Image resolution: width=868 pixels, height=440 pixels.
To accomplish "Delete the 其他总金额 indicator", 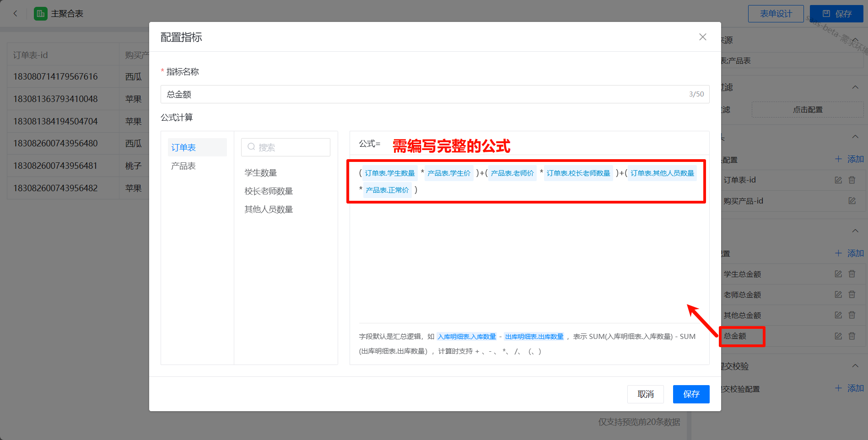I will point(852,315).
